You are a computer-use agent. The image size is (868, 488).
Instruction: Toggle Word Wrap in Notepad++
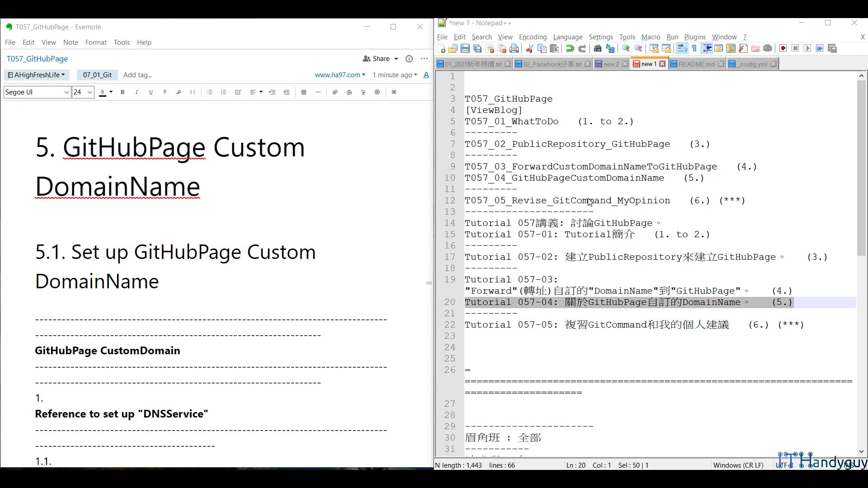click(x=683, y=48)
